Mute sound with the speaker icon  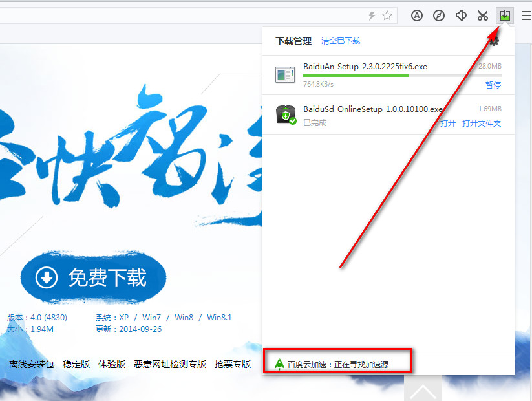(461, 16)
